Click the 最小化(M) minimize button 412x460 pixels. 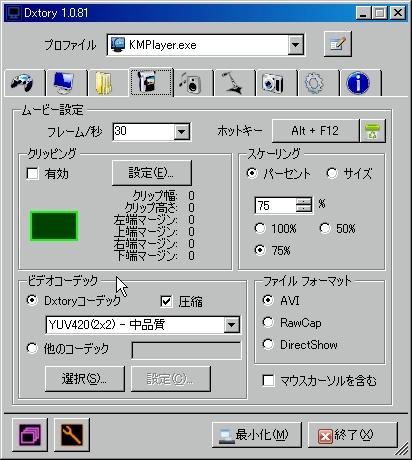(x=257, y=435)
